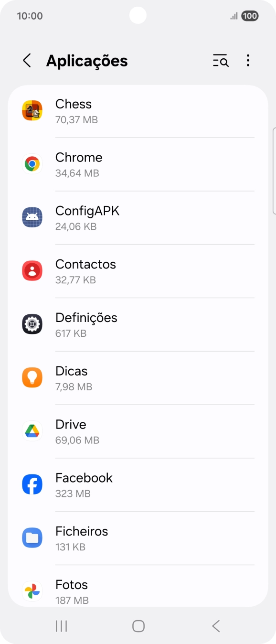Open the search and sort tool
The width and height of the screenshot is (276, 644).
tap(220, 61)
